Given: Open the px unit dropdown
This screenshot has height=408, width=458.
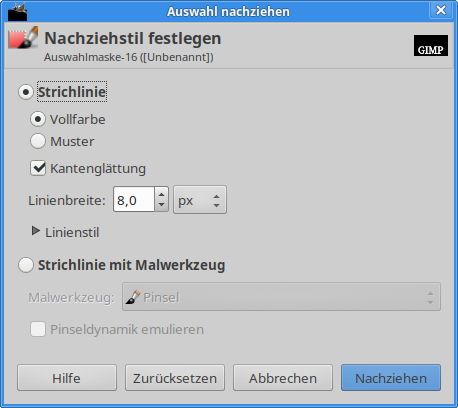Looking at the screenshot, I should pos(200,200).
